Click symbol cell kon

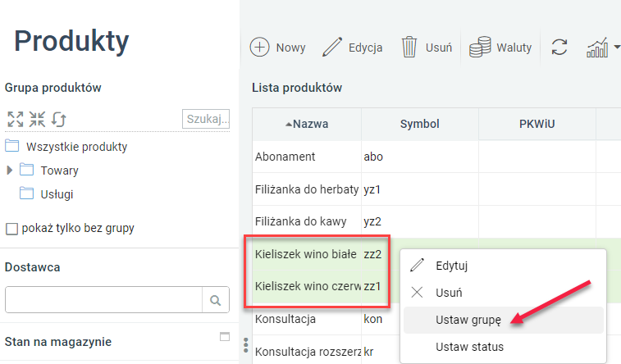coord(373,319)
